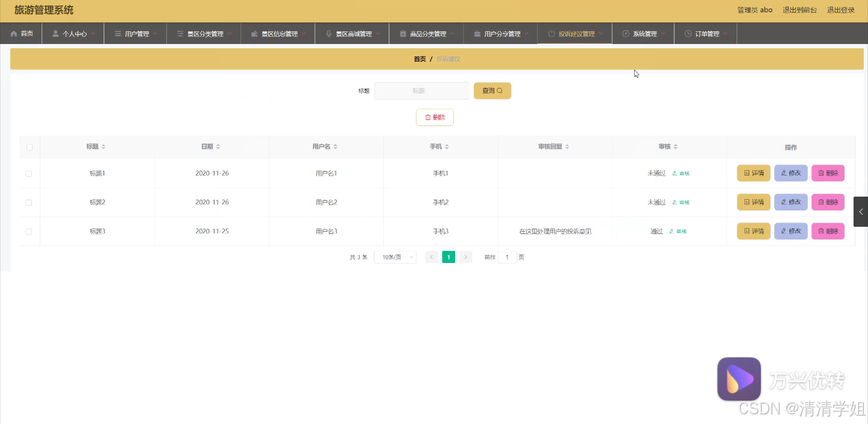Toggle the select-all checkbox in the table header
This screenshot has width=868, height=424.
(28, 147)
